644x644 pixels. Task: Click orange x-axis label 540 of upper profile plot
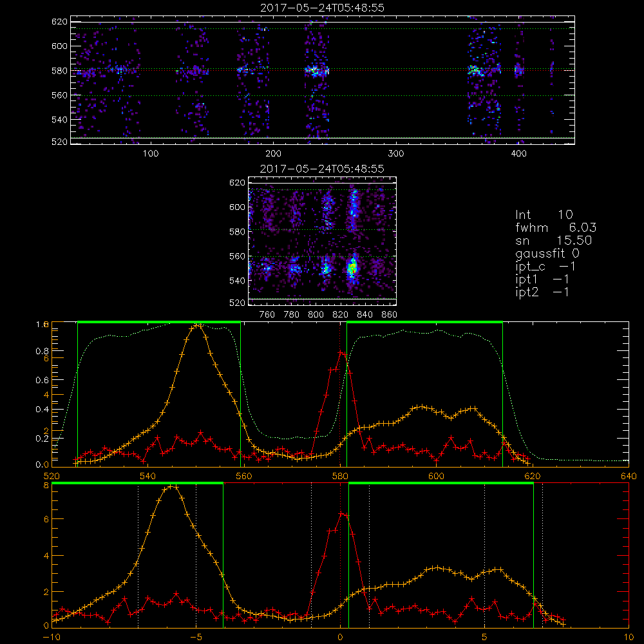[148, 476]
